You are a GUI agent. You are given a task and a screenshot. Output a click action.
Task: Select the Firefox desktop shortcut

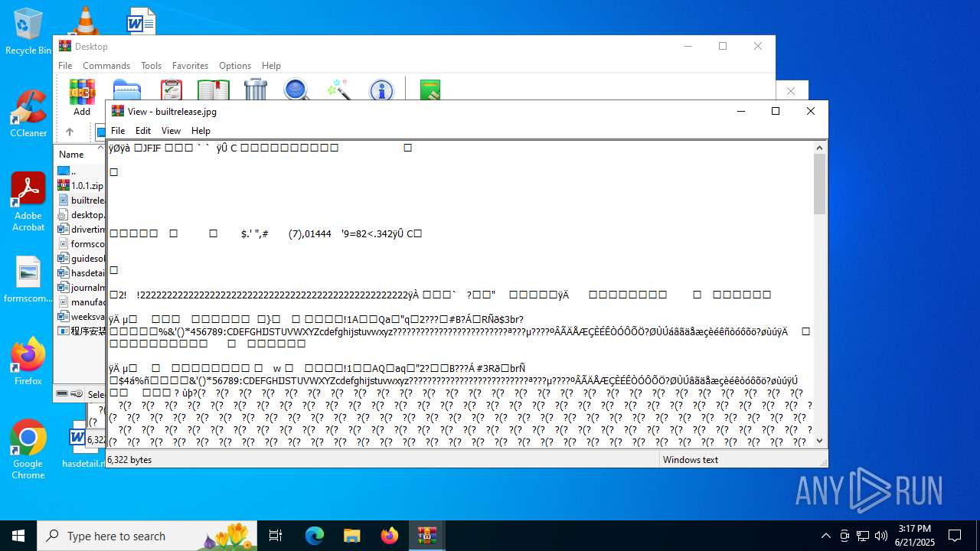click(28, 361)
